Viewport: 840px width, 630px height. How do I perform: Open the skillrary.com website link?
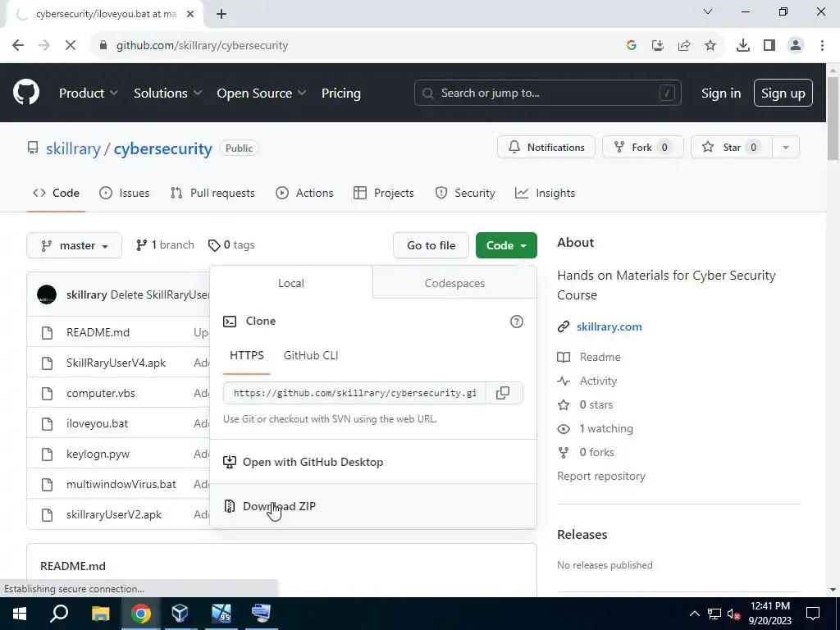point(609,326)
